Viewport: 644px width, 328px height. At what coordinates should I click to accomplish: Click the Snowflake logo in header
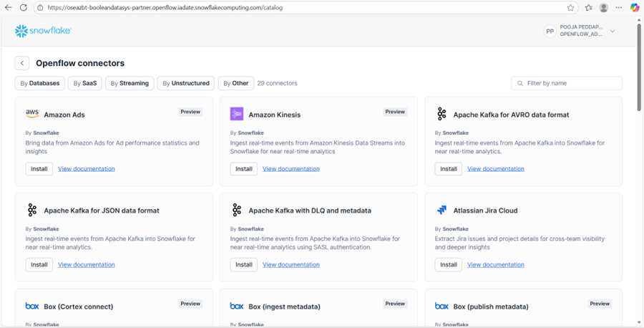(x=42, y=32)
